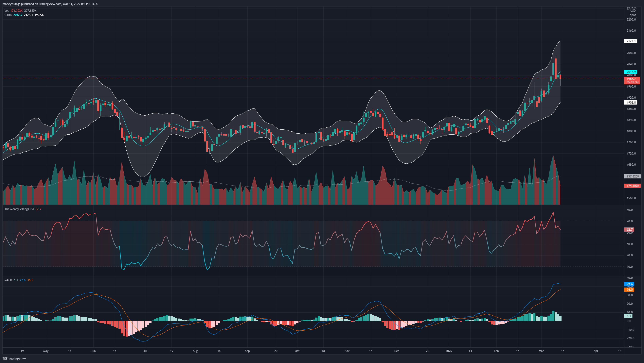Click the 2160.0 price axis label
The height and width of the screenshot is (363, 644).
[631, 30]
